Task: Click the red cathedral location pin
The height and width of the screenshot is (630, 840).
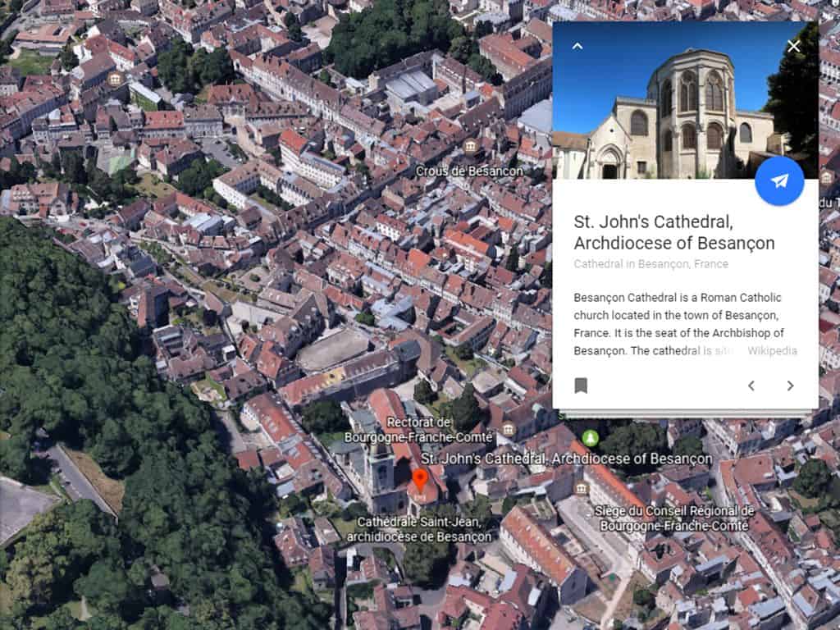Action: click(x=419, y=479)
